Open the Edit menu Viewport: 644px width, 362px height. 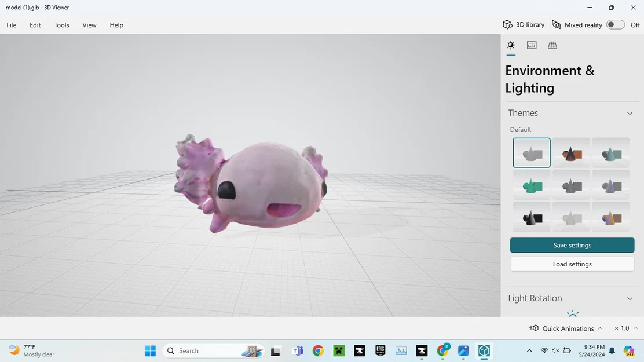35,25
